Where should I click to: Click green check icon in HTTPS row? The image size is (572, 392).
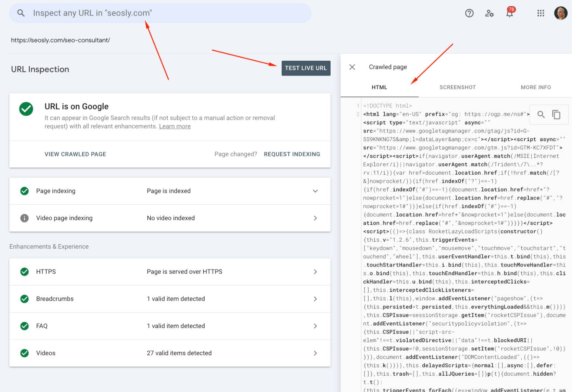point(25,272)
